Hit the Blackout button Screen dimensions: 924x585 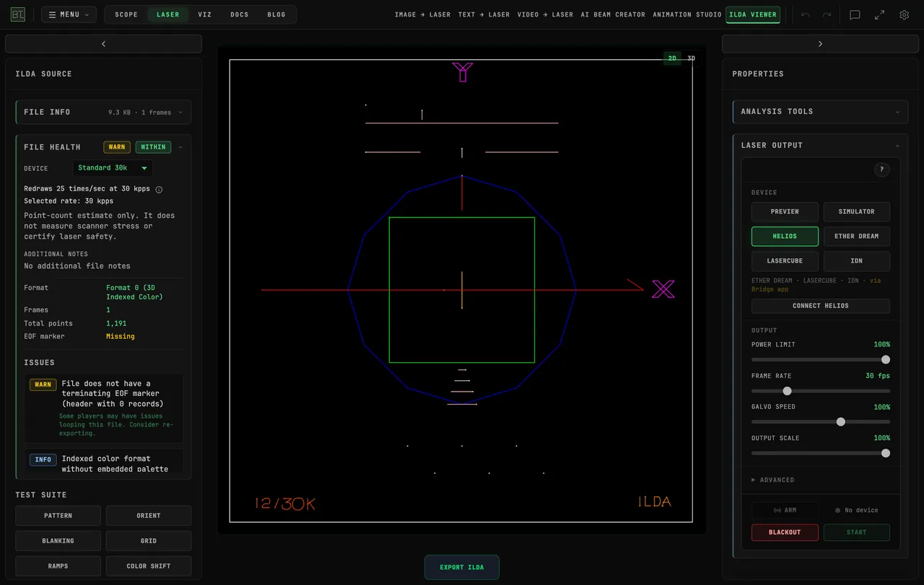point(785,532)
